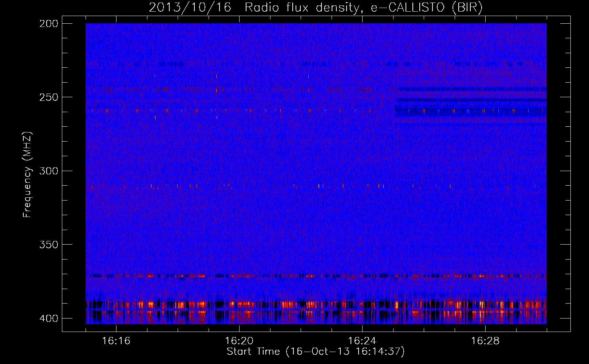Screen dimensions: 589x364
Task: Click the 300 frequency tick label
Action: tap(48, 171)
